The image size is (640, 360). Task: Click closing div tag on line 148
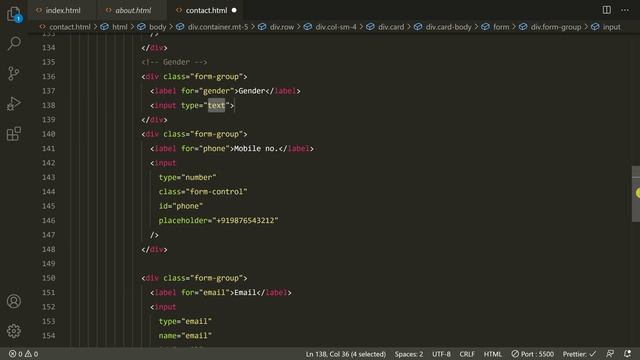[x=154, y=249]
